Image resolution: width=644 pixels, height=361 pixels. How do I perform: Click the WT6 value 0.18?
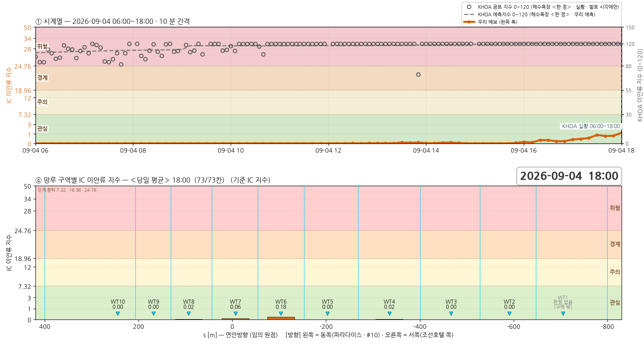(281, 307)
